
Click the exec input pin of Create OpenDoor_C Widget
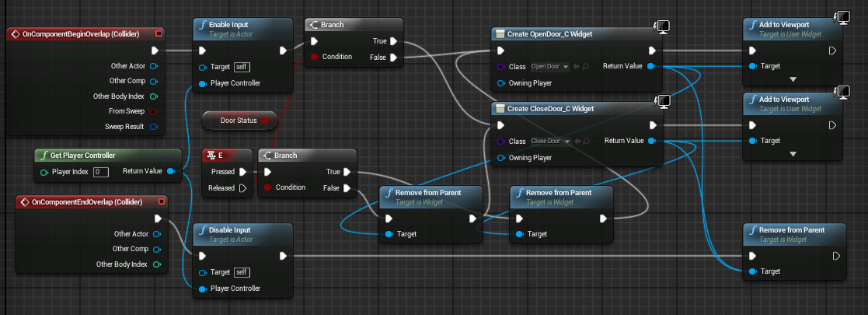(500, 51)
